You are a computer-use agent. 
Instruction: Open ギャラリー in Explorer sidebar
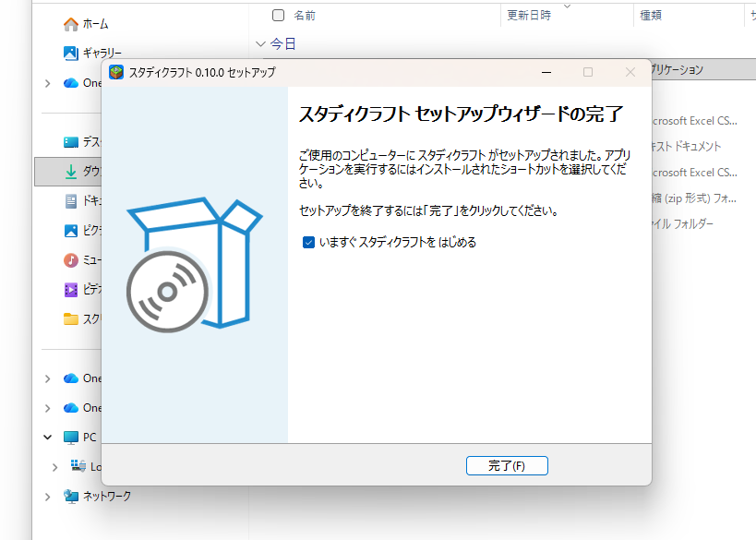pyautogui.click(x=92, y=53)
